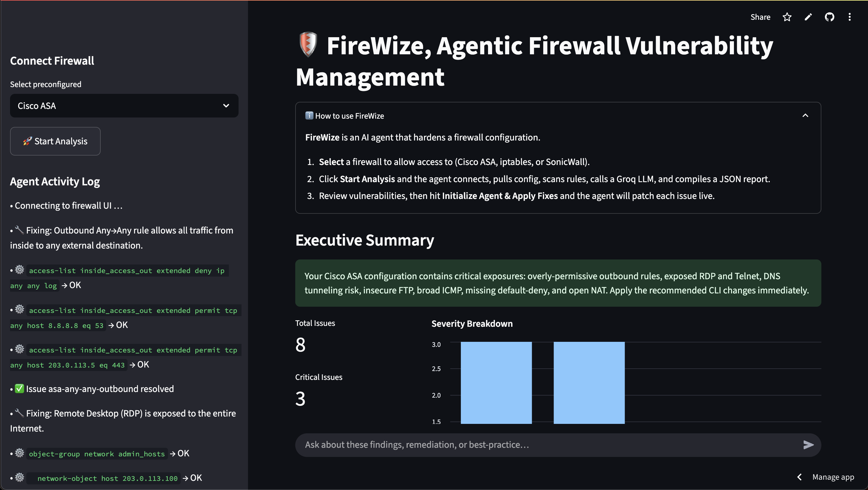Open the three-dot app menu
The height and width of the screenshot is (490, 868).
point(849,17)
